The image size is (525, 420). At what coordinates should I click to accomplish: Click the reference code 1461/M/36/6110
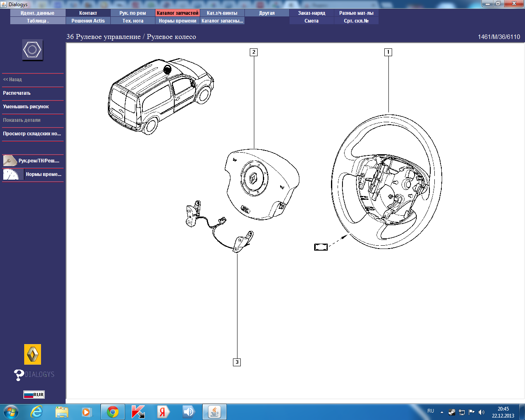point(499,37)
